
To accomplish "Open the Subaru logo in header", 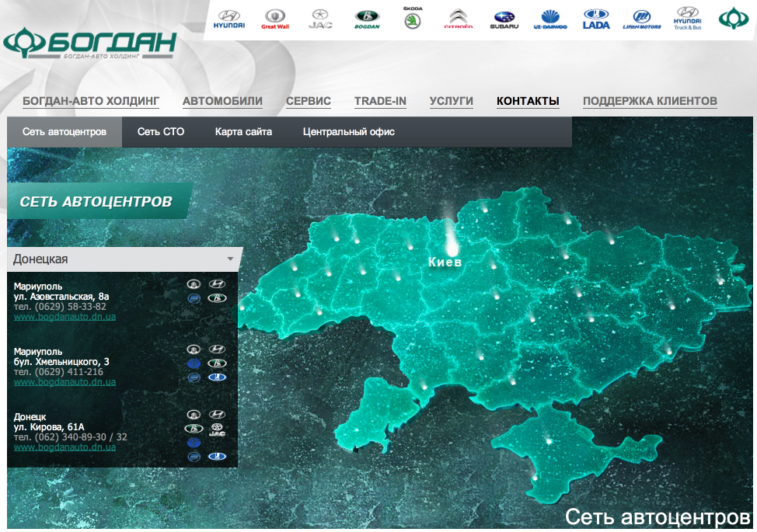I will [504, 20].
